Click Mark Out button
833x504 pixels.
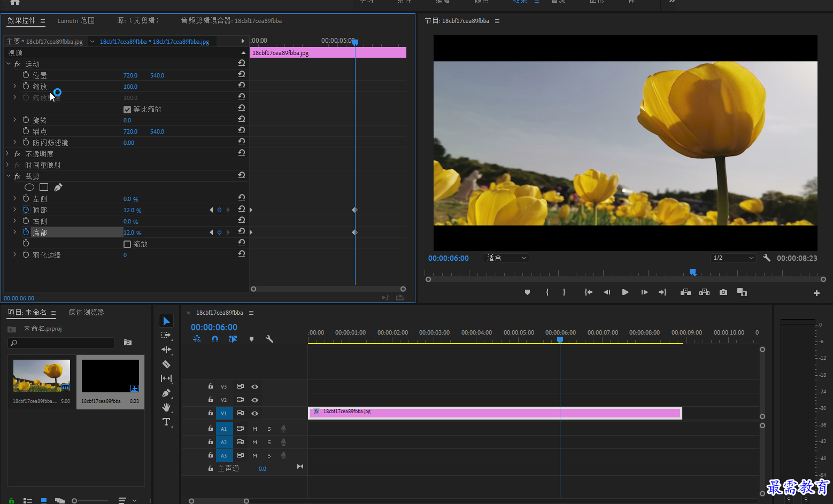[x=564, y=292]
